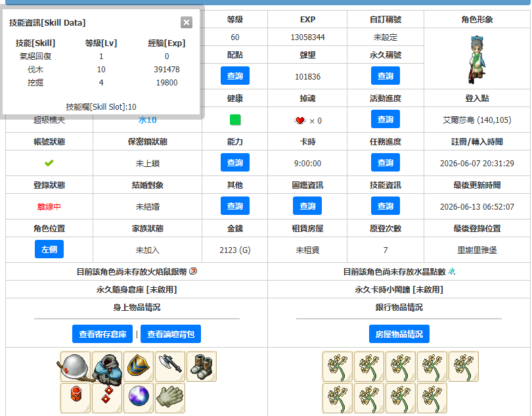Click the 氣絕回復 skill row
Image resolution: width=532 pixels, height=416 pixels.
[101, 57]
